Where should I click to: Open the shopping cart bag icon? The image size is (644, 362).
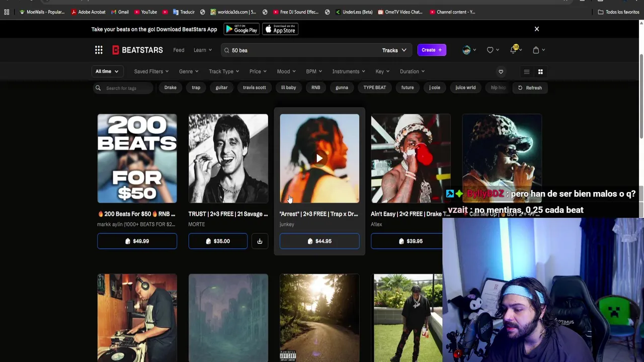[x=536, y=50]
